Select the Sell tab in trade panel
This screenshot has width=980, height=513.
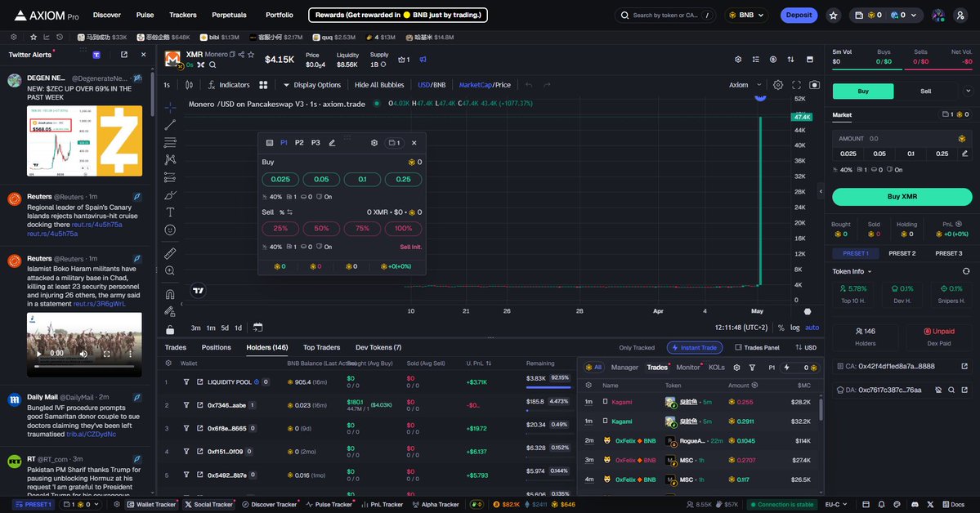[x=925, y=91]
